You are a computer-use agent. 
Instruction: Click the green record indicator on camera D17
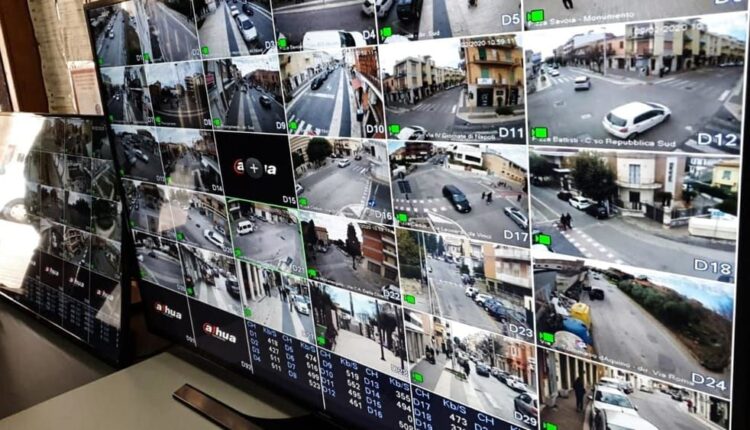click(x=401, y=217)
